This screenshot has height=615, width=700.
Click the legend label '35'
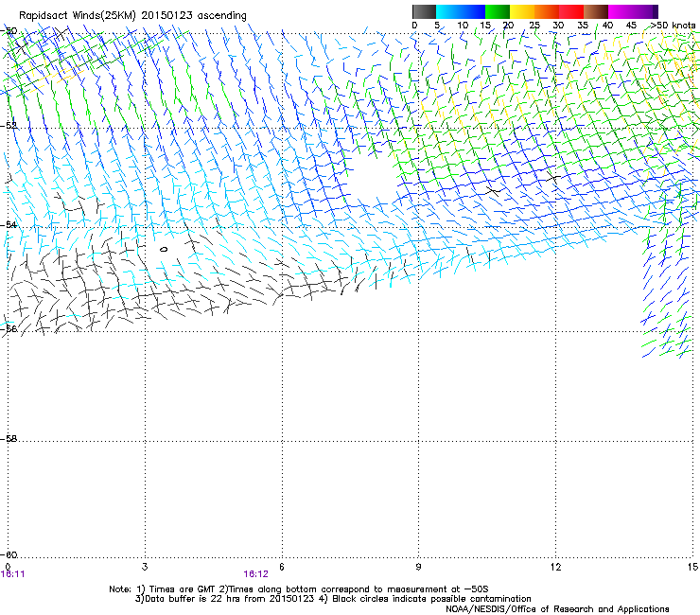[x=583, y=26]
